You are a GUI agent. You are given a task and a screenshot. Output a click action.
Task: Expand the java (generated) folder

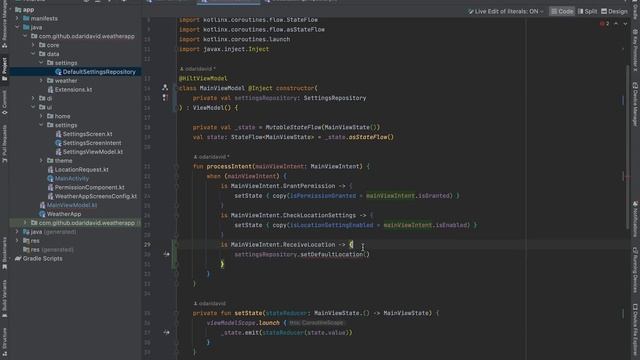[x=17, y=232]
